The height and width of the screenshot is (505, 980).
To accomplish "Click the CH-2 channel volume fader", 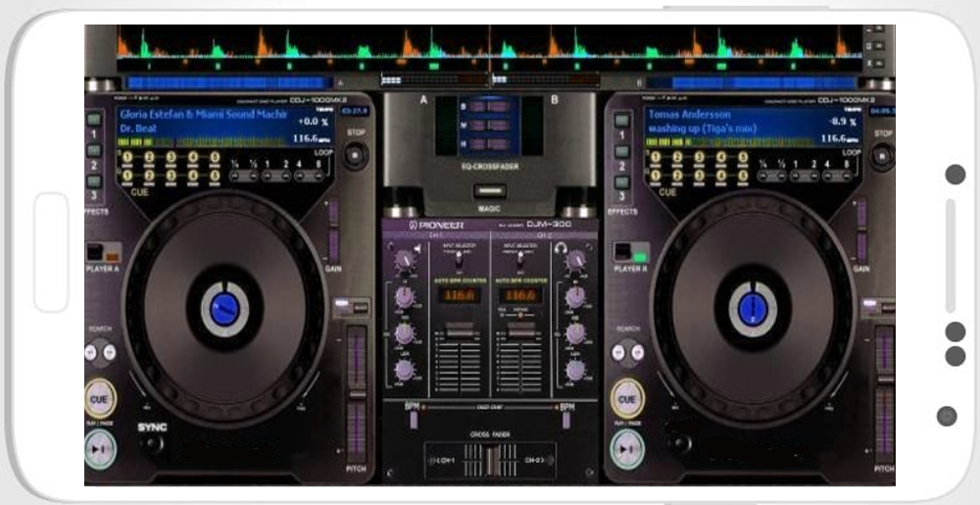I will [x=520, y=331].
